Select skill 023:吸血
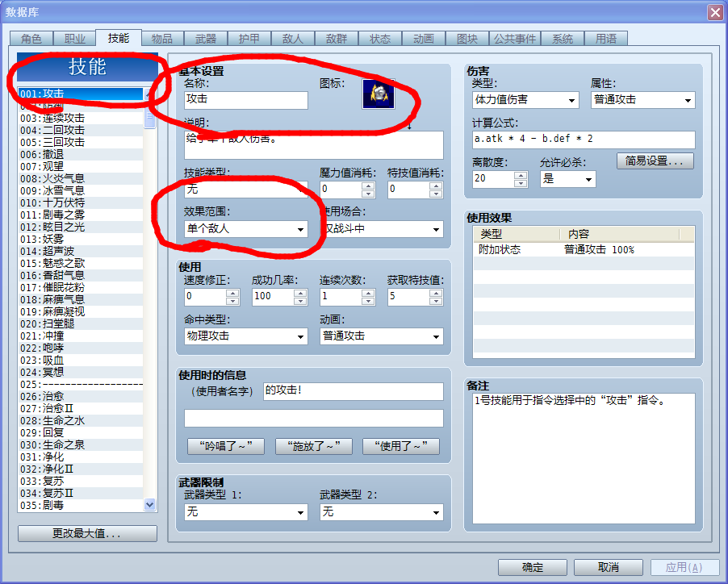Viewport: 728px width, 584px height. pyautogui.click(x=81, y=360)
